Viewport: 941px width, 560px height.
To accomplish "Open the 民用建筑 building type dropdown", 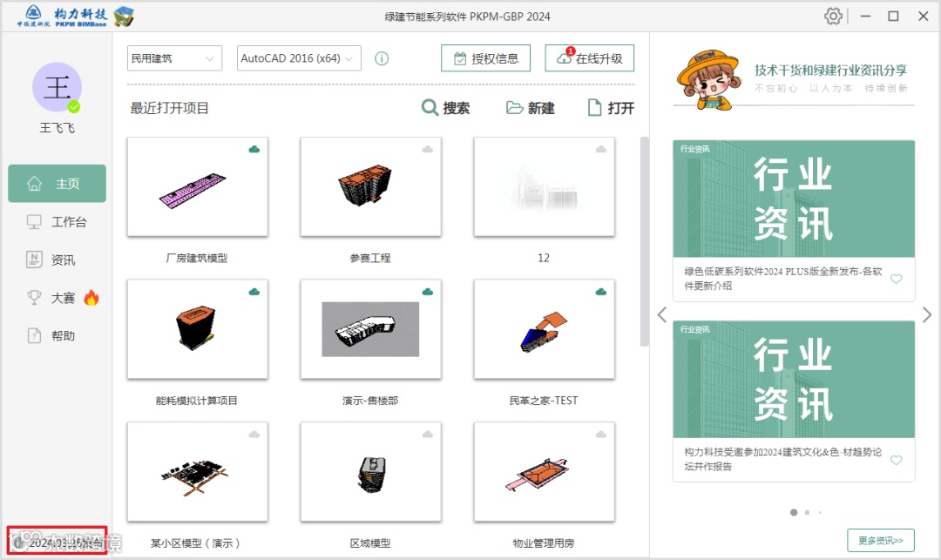I will pos(174,58).
